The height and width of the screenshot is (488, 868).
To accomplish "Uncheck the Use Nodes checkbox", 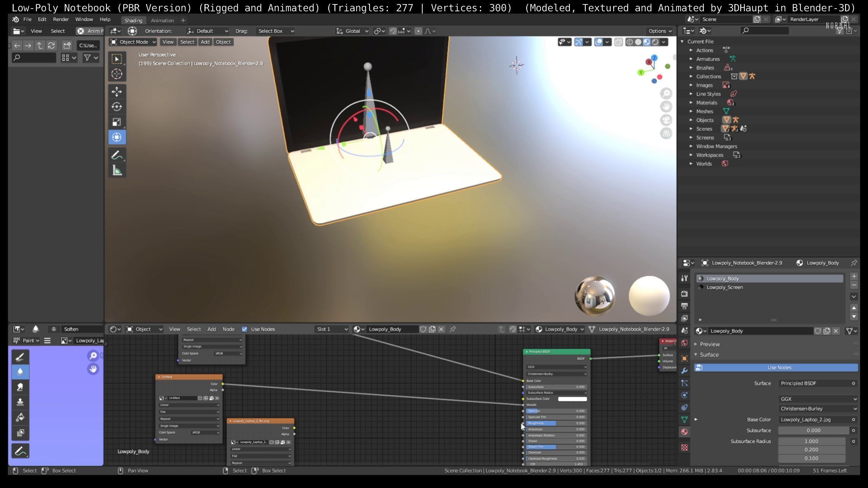I will [244, 329].
